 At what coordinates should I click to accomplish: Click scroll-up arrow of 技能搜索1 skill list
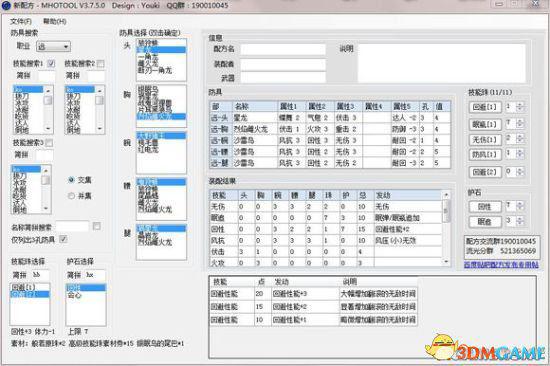pyautogui.click(x=48, y=90)
